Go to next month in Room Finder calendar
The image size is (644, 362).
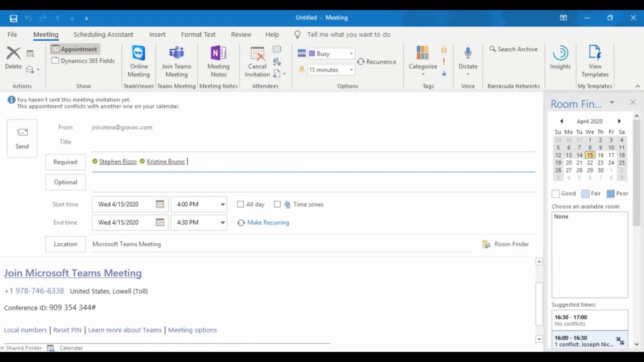coord(619,121)
